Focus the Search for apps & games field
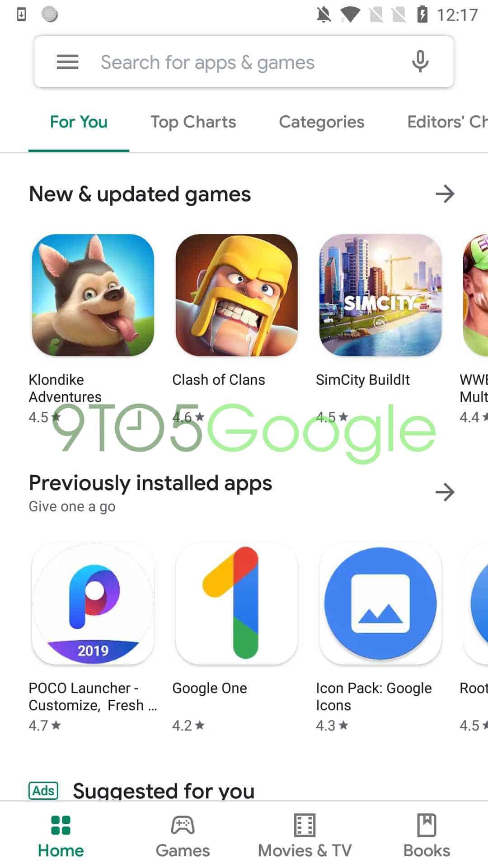The height and width of the screenshot is (868, 488). [x=244, y=62]
